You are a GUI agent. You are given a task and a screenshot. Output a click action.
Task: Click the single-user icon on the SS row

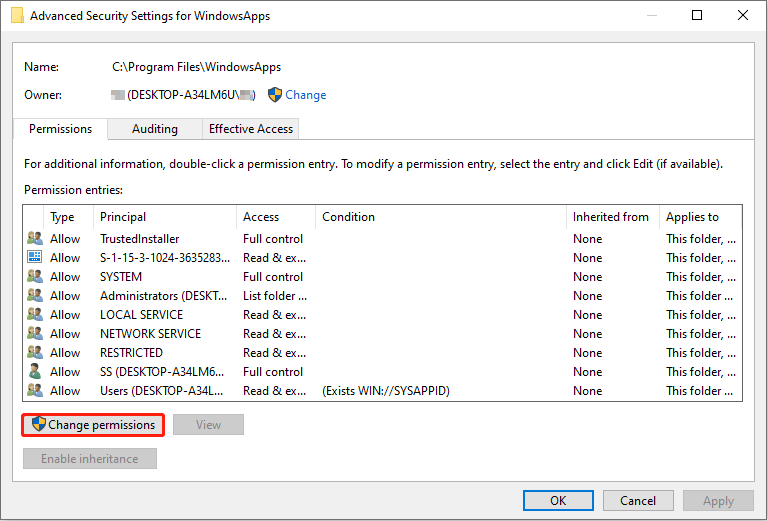[x=35, y=371]
